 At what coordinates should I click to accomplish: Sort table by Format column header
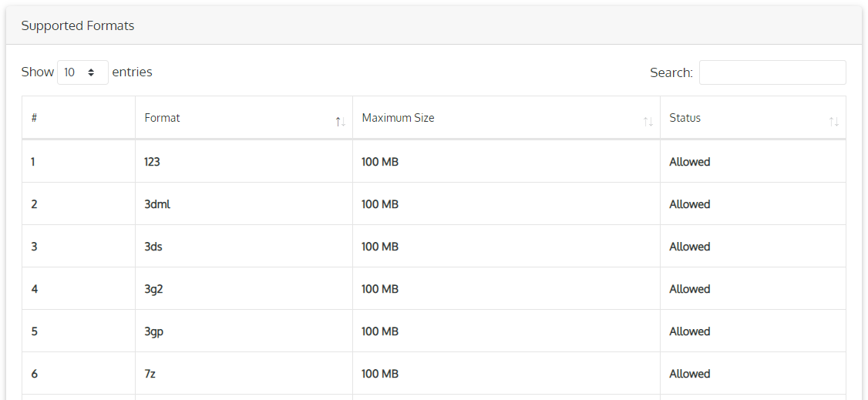click(x=163, y=118)
